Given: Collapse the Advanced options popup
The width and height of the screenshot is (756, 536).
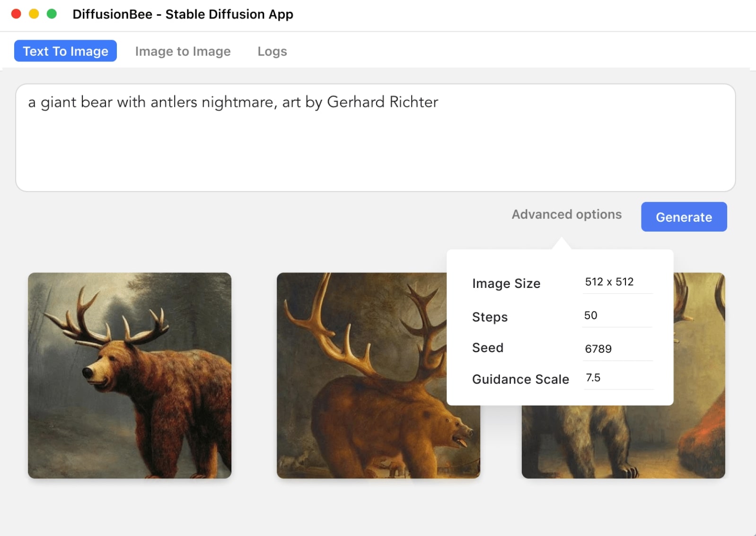Looking at the screenshot, I should [x=566, y=215].
